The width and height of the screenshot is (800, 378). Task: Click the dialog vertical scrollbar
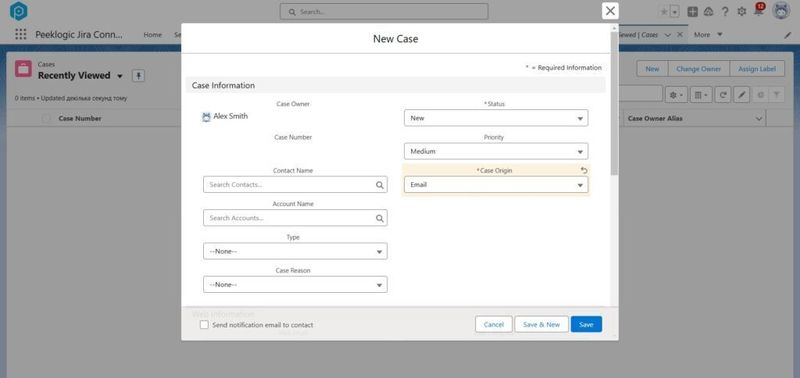[x=614, y=105]
